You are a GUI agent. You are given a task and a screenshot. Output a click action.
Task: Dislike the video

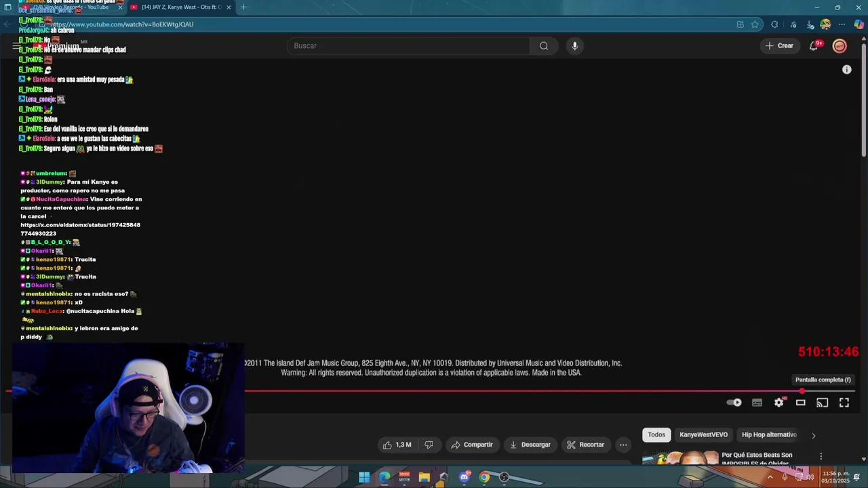point(429,445)
